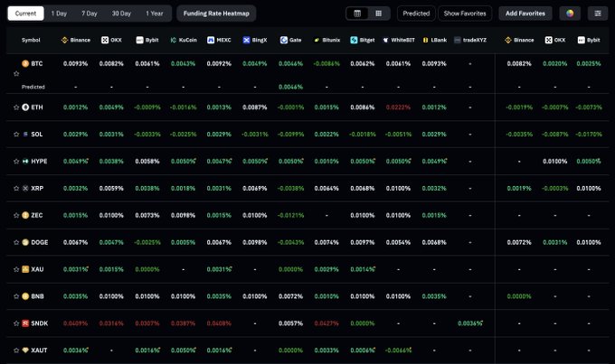Click Add Favorites button
This screenshot has width=615, height=364.
(525, 14)
